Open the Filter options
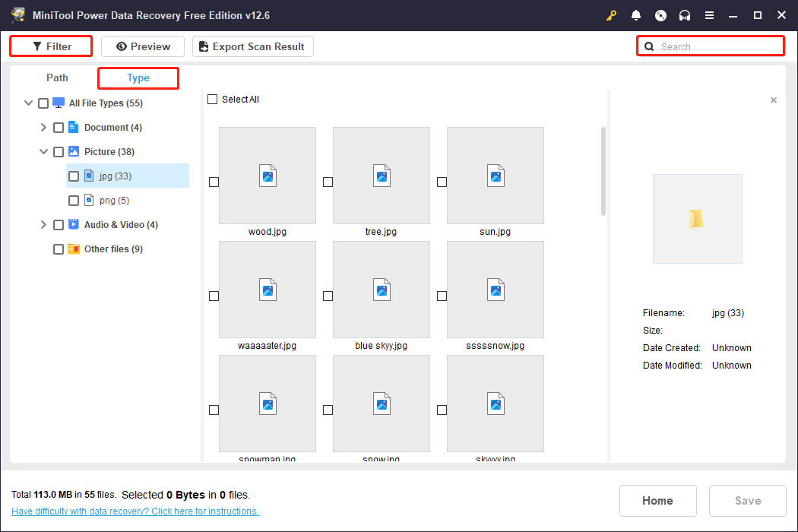Image resolution: width=798 pixels, height=532 pixels. pos(52,46)
